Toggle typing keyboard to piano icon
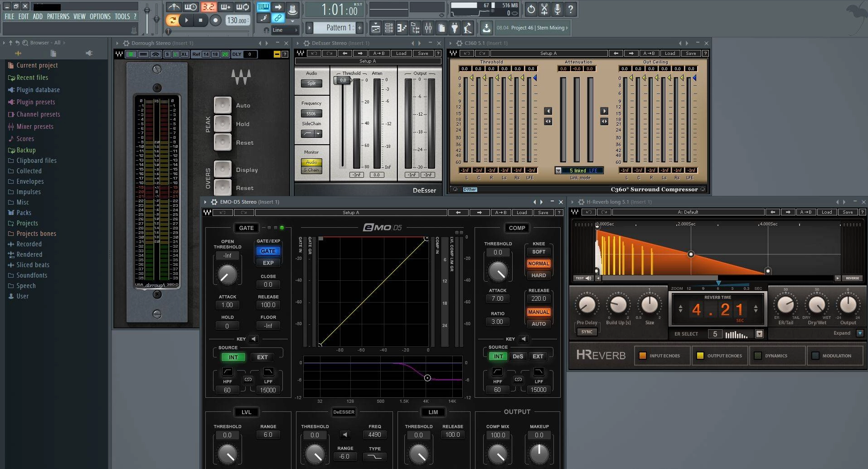 [263, 7]
